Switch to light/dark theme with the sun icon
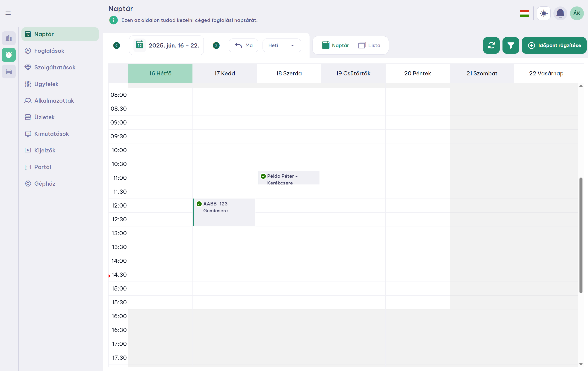This screenshot has height=371, width=588. coord(544,13)
